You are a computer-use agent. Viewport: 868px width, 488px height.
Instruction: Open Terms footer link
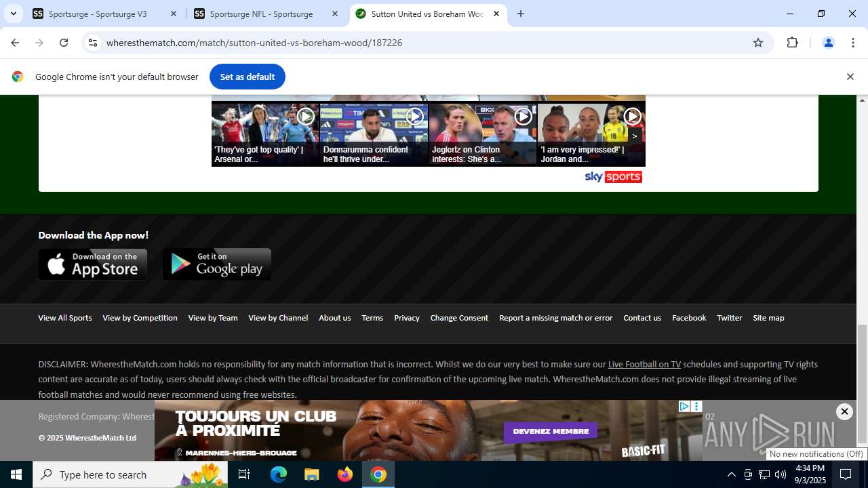(x=372, y=318)
